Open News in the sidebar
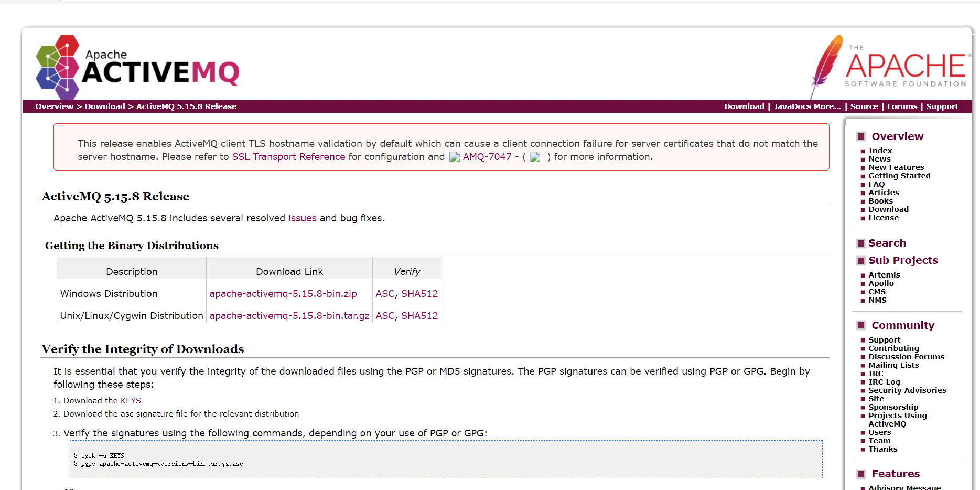The width and height of the screenshot is (980, 490). (879, 159)
